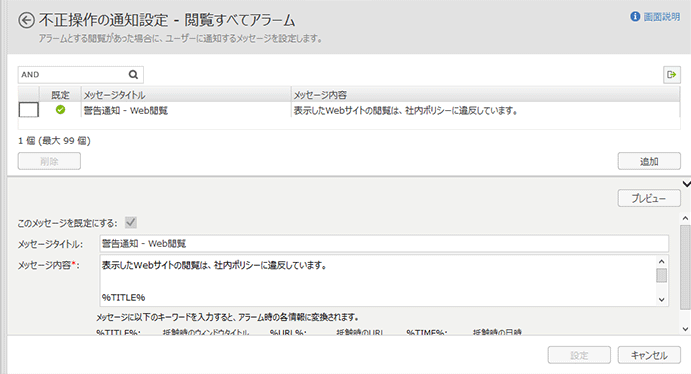This screenshot has width=691, height=374.
Task: Click the %TITLE% text in message content
Action: [x=123, y=298]
